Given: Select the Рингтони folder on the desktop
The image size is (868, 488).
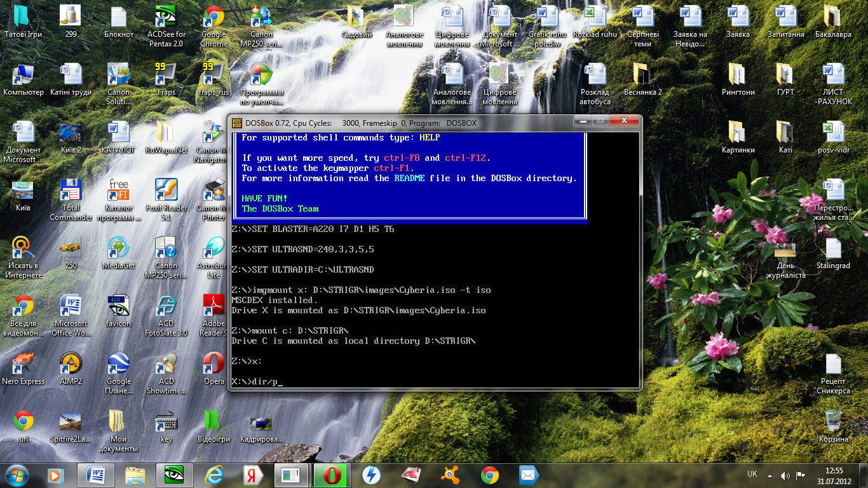Looking at the screenshot, I should [738, 80].
